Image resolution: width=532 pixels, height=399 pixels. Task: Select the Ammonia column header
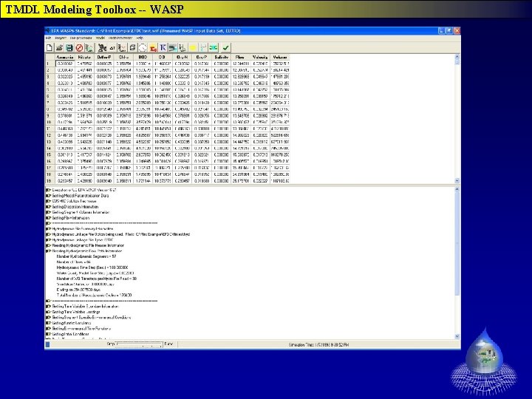pos(65,57)
